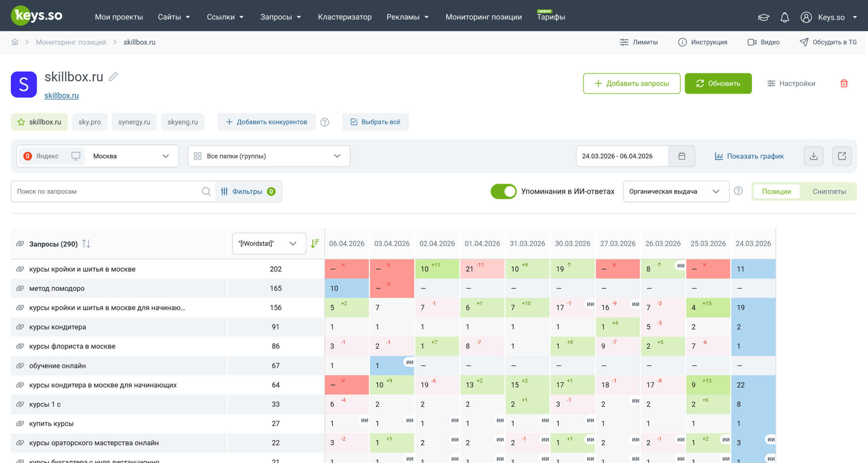868x463 pixels.
Task: Open the Кластеризатор menu item
Action: 344,17
